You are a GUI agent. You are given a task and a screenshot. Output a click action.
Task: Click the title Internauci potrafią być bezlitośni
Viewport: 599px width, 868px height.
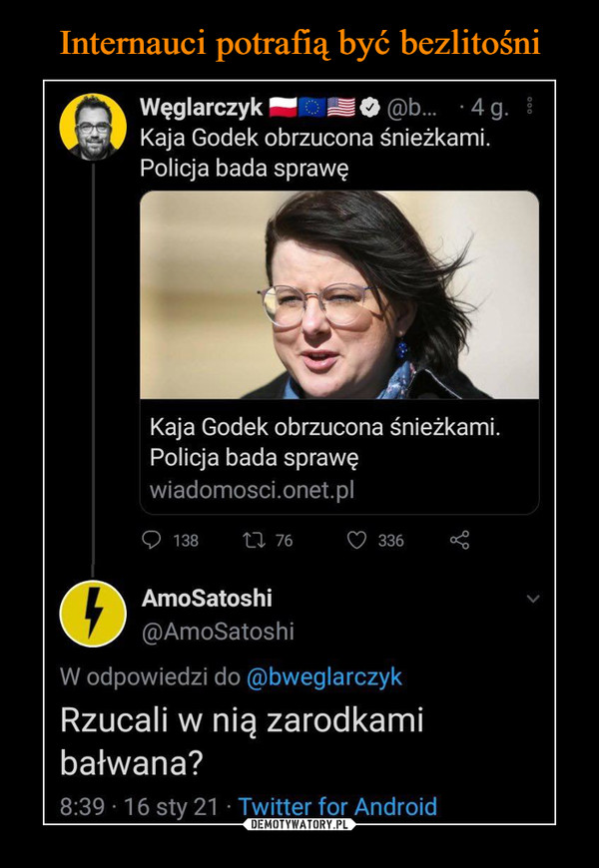tap(299, 43)
